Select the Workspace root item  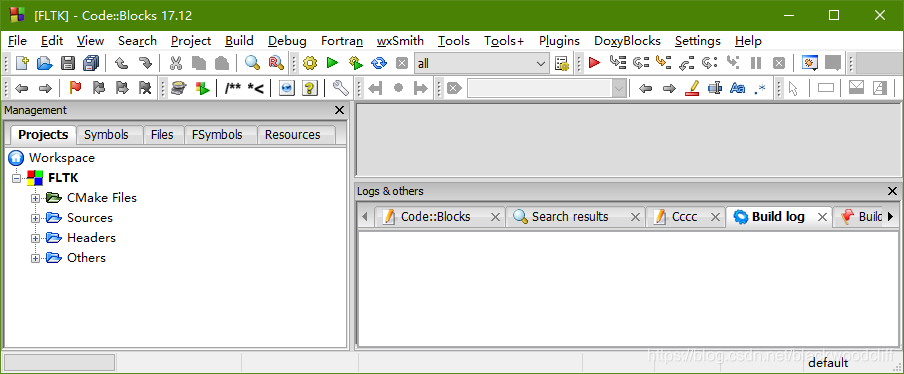pyautogui.click(x=62, y=158)
